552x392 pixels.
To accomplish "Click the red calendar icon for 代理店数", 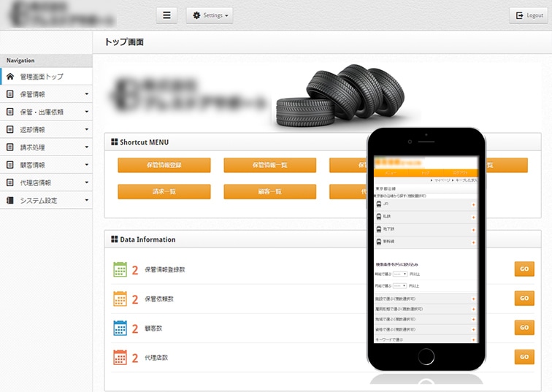I will [x=120, y=358].
